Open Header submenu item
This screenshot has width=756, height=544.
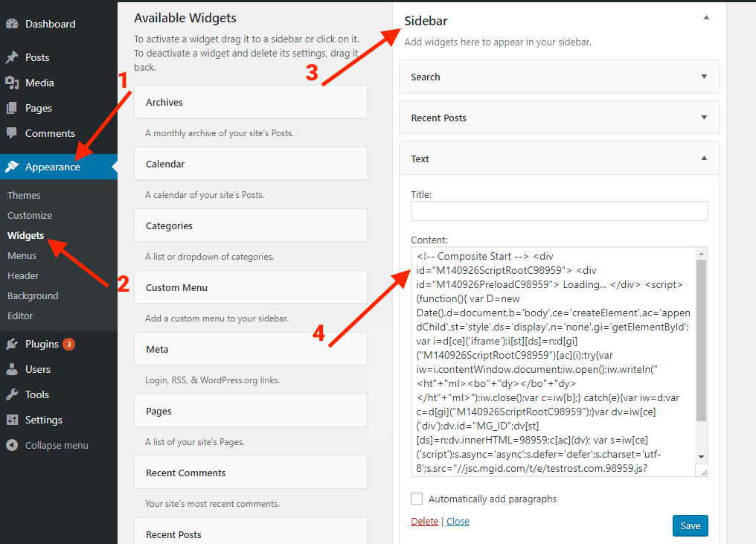tap(23, 276)
